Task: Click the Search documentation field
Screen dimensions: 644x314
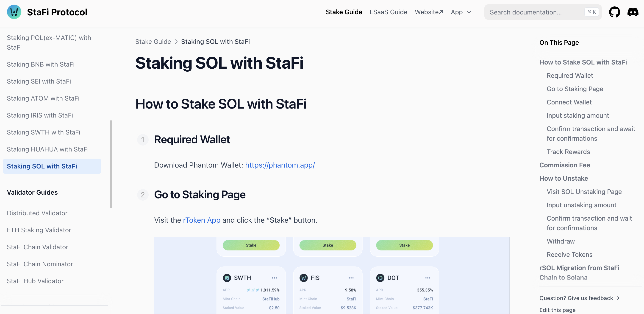Action: pyautogui.click(x=535, y=12)
